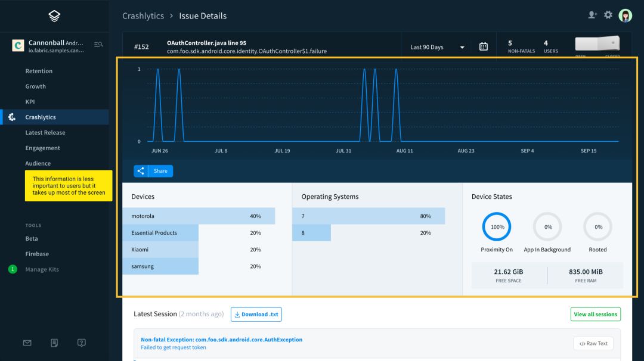The height and width of the screenshot is (361, 644).
Task: Open Beta under Tools
Action: click(x=32, y=239)
